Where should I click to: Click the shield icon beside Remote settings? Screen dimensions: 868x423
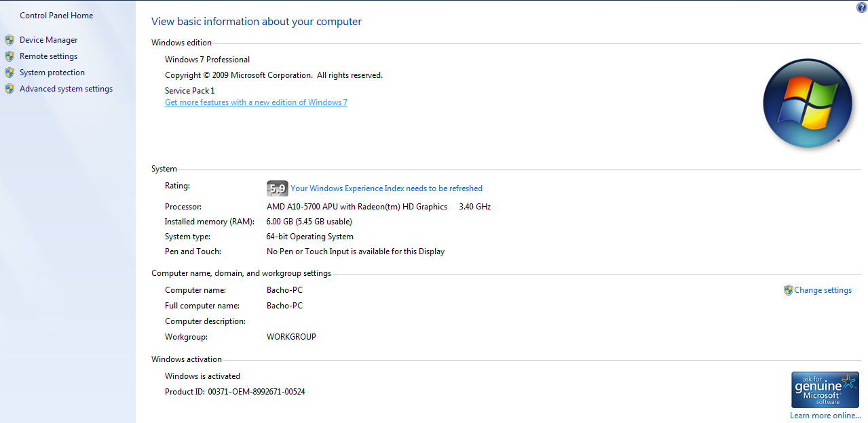click(10, 56)
